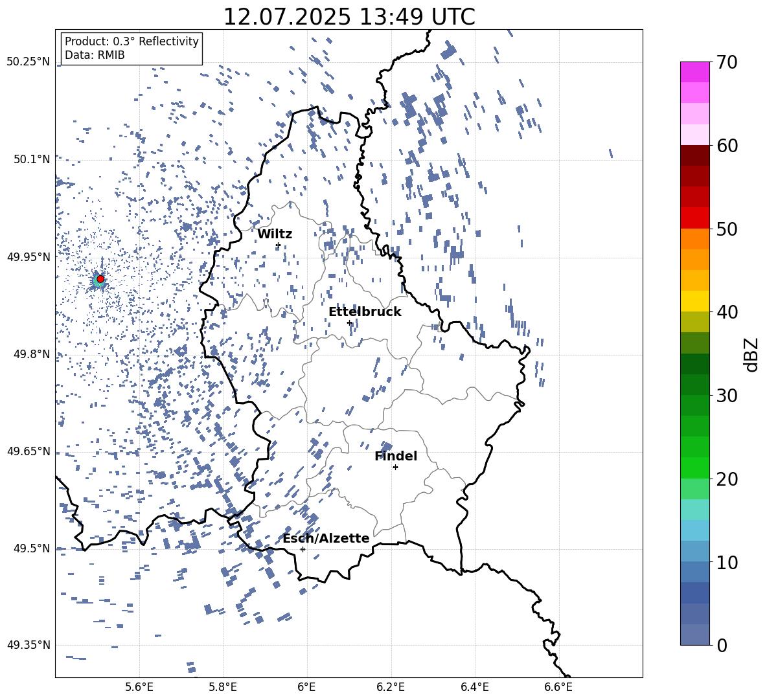Click the 6°E longitude label

306,687
